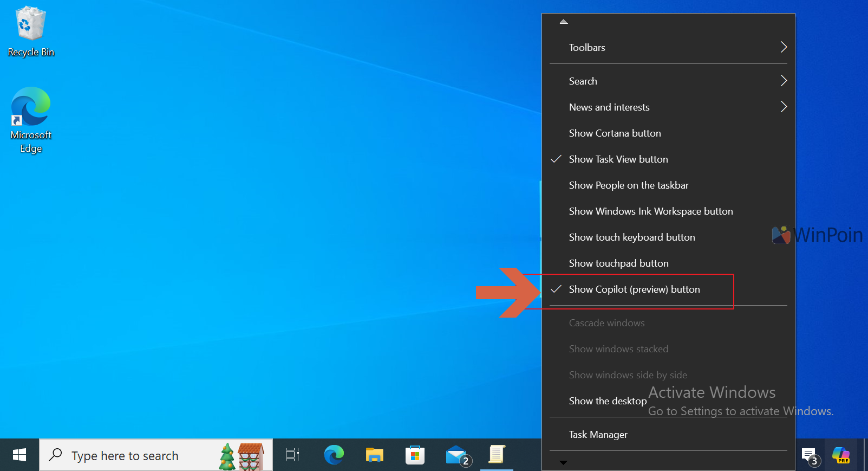Open the Windows Start menu
The image size is (868, 471).
19,455
